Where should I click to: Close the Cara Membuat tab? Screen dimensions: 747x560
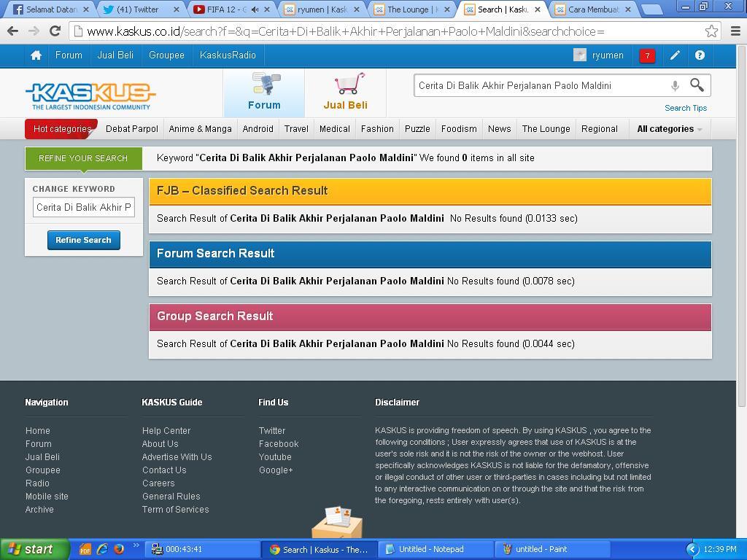point(627,9)
